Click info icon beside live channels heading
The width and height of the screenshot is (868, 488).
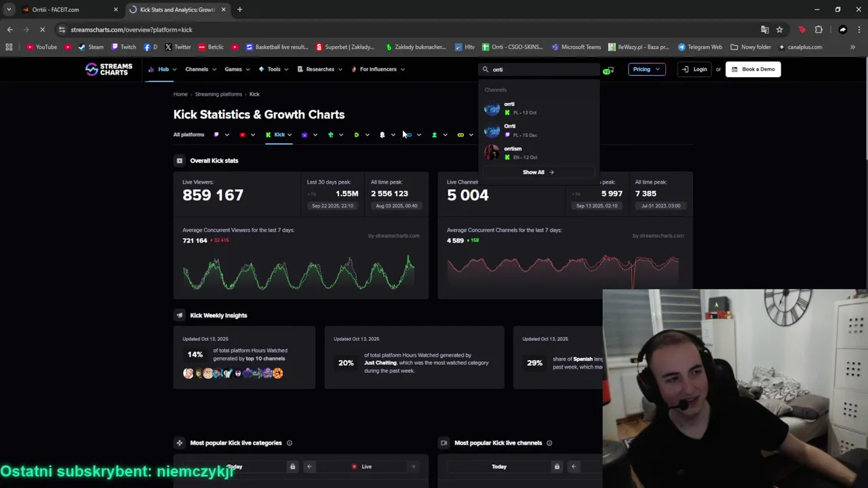549,443
